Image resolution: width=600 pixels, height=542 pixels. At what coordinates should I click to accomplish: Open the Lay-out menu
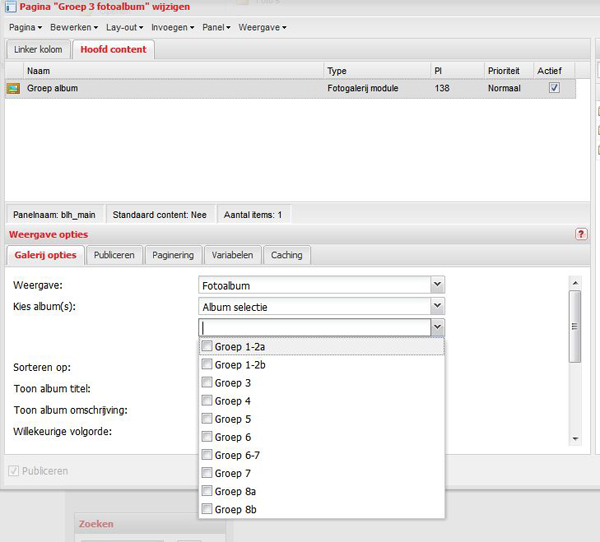click(x=124, y=28)
